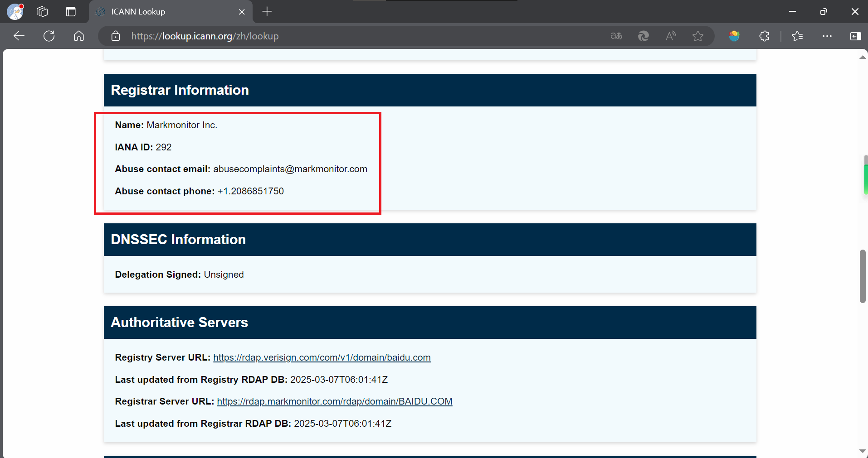Screen dimensions: 868x458
Task: View site security lock information
Action: 116,36
